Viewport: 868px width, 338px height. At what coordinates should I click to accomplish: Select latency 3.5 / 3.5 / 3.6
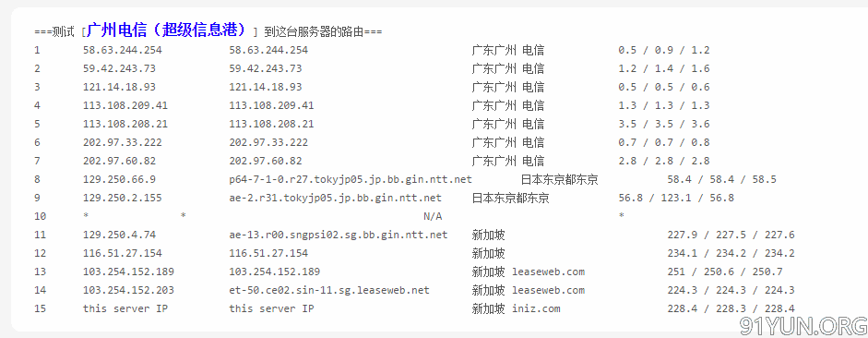pos(664,124)
